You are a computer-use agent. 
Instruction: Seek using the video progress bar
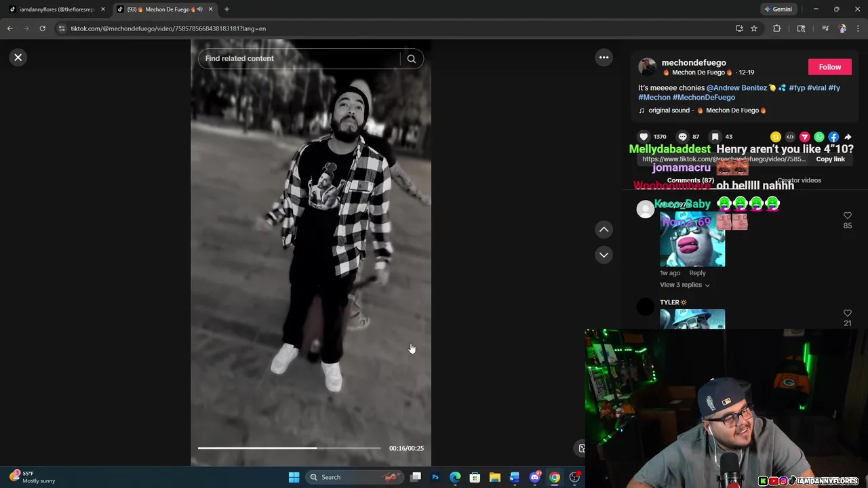(290, 448)
